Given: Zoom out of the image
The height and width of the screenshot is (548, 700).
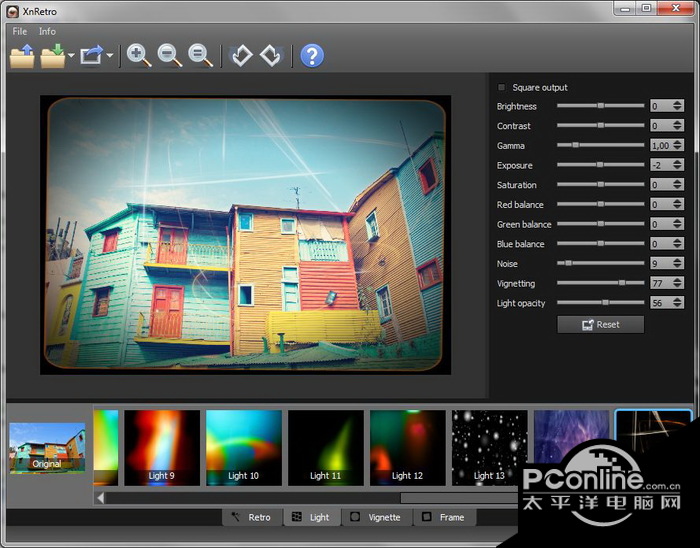Looking at the screenshot, I should click(170, 56).
